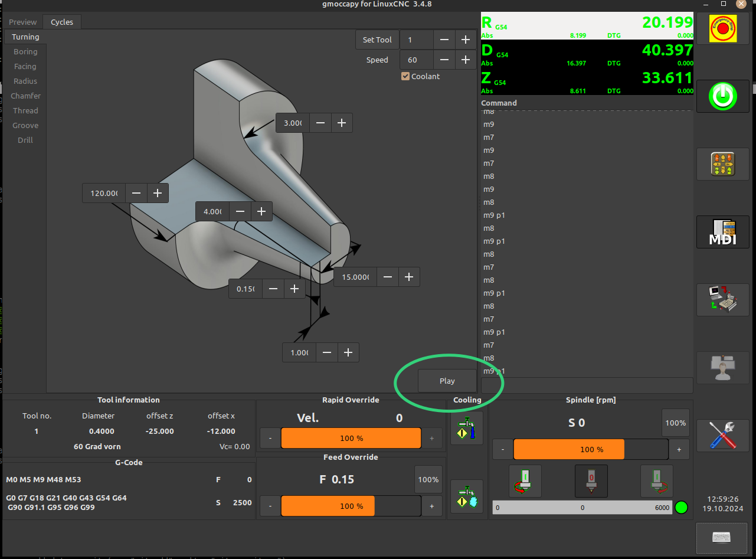The height and width of the screenshot is (559, 756).
Task: Decrease the 120.000 dimension value
Action: pos(136,193)
